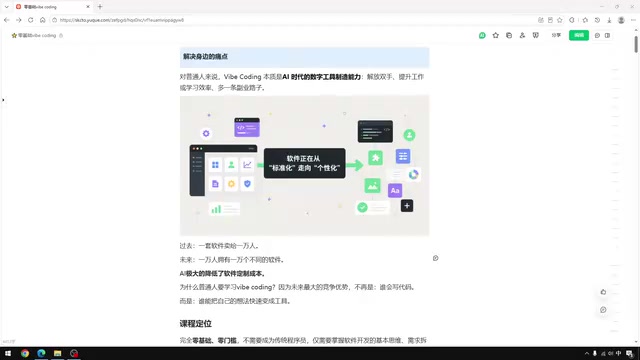Click the 中 input method indicator

(619, 353)
